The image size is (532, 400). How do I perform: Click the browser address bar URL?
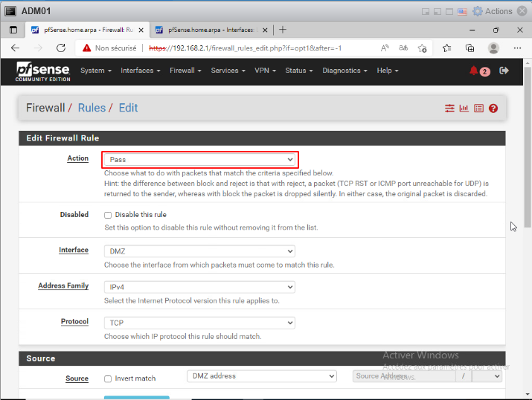(246, 48)
